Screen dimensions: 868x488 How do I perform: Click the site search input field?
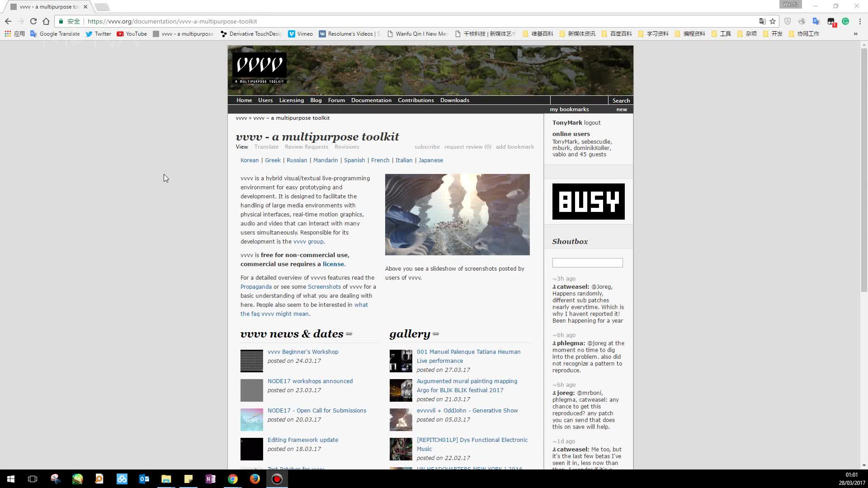(x=579, y=100)
